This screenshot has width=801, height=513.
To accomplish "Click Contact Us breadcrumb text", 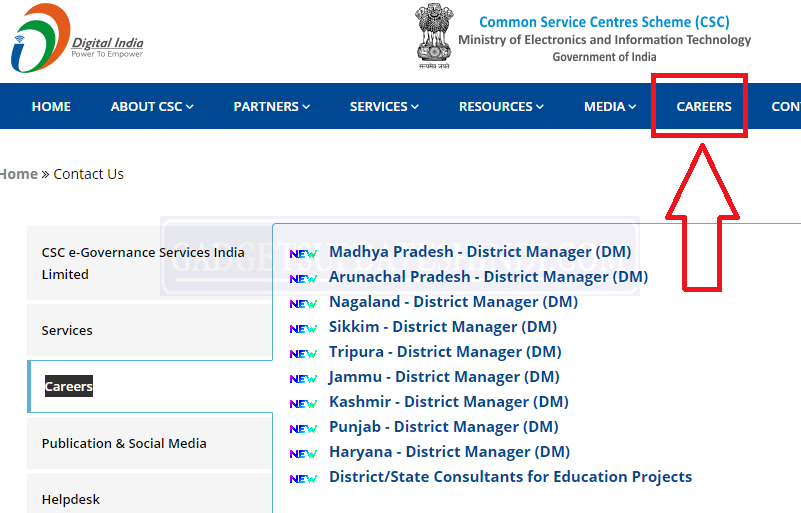I will click(88, 174).
